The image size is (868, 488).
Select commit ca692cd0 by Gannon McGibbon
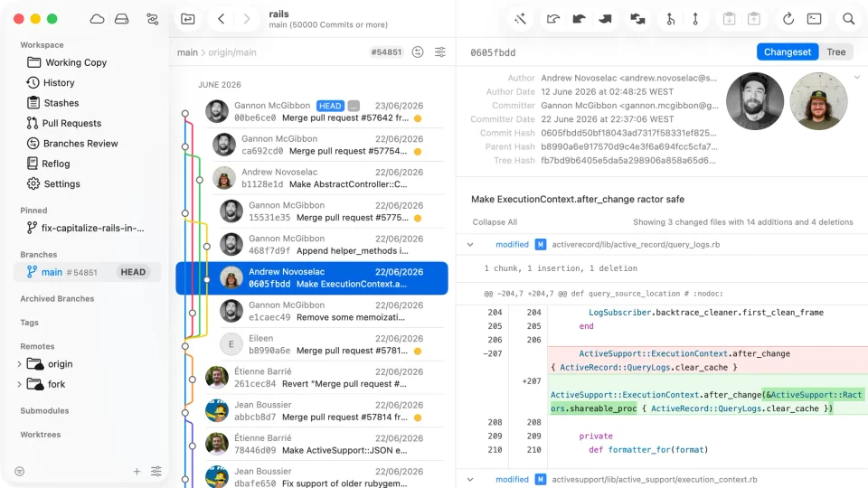(312, 145)
